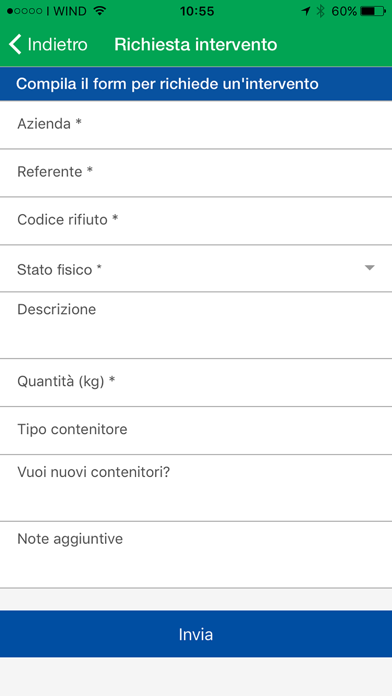
Task: Submit the form with Invia button
Action: [196, 634]
